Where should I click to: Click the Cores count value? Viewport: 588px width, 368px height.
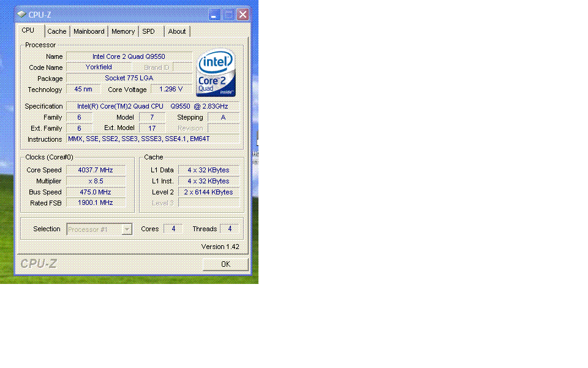(173, 229)
